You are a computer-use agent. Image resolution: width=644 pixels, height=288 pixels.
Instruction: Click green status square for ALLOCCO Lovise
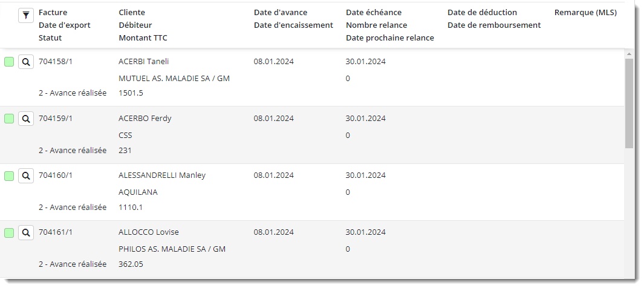pyautogui.click(x=9, y=233)
